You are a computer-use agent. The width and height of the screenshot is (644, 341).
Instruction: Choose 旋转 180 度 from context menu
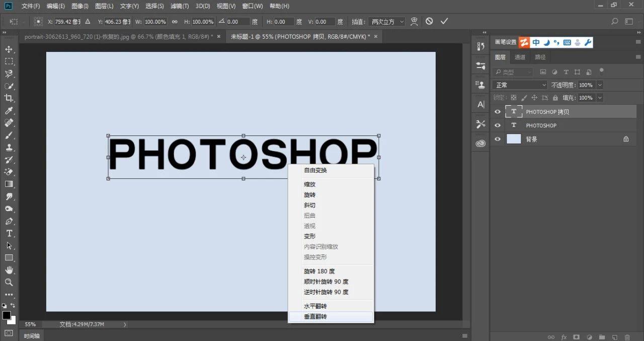pos(331,271)
